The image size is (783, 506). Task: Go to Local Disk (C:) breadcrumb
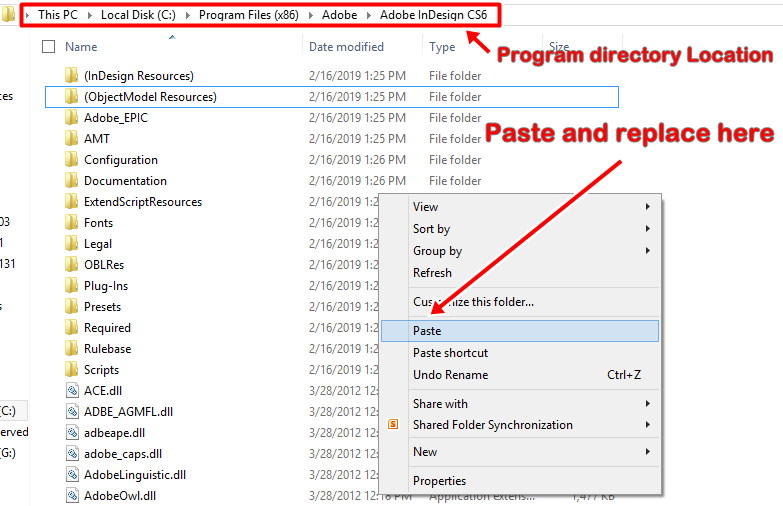click(138, 15)
